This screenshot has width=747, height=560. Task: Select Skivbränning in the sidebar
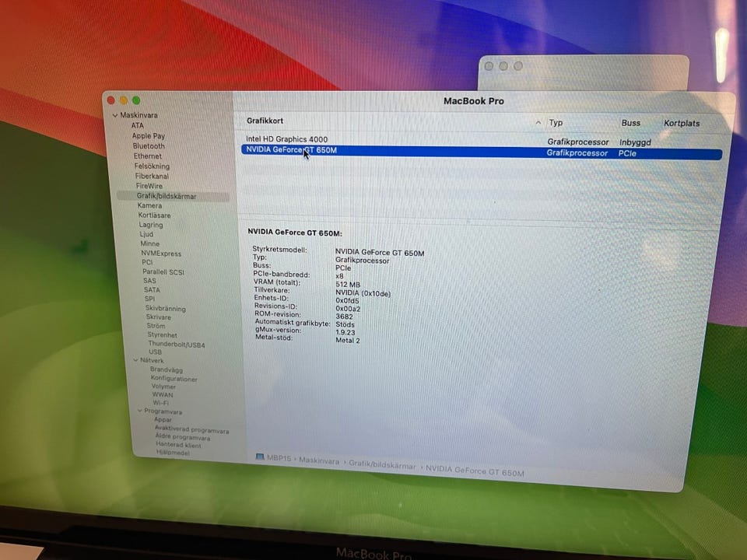point(166,308)
